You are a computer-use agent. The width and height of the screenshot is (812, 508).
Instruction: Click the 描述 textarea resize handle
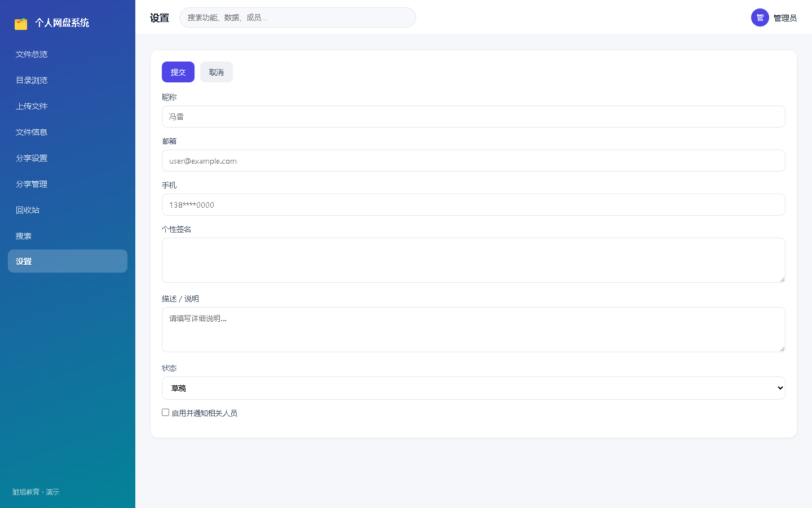[x=782, y=349]
